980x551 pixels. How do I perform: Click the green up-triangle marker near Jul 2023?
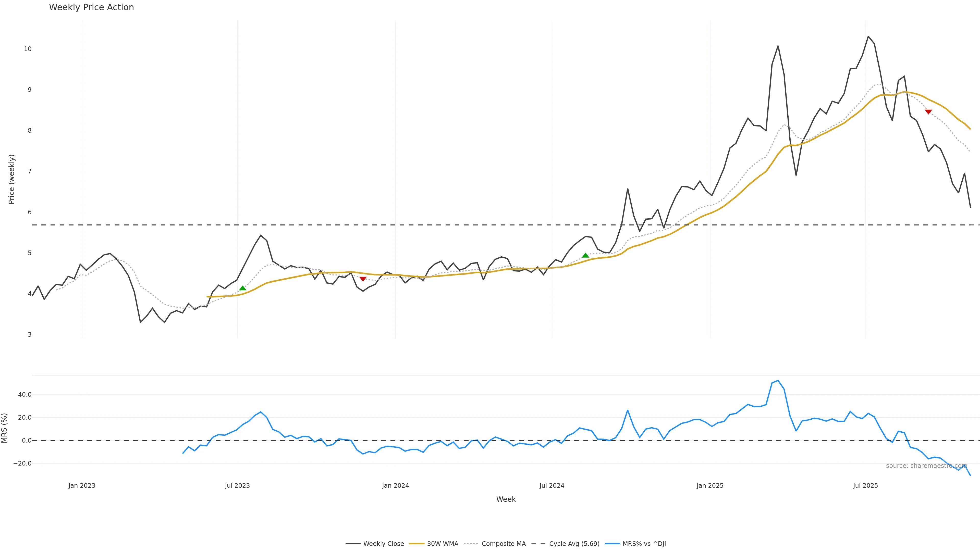click(243, 288)
